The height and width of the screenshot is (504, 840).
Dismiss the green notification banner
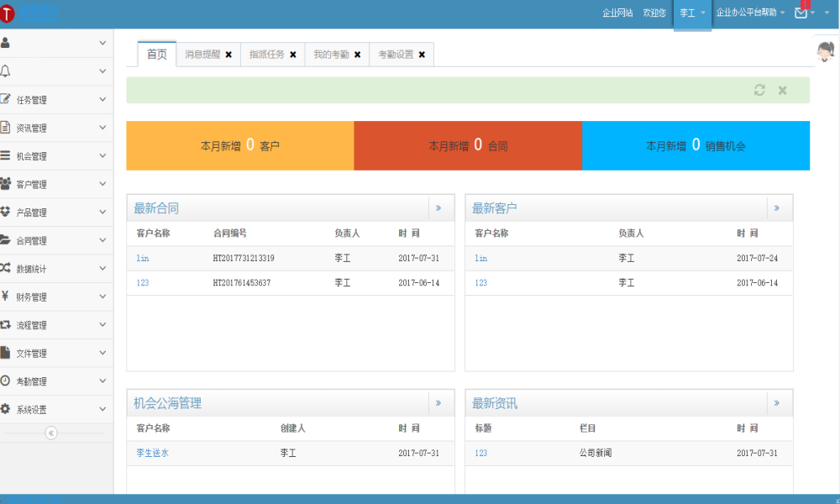(x=783, y=91)
